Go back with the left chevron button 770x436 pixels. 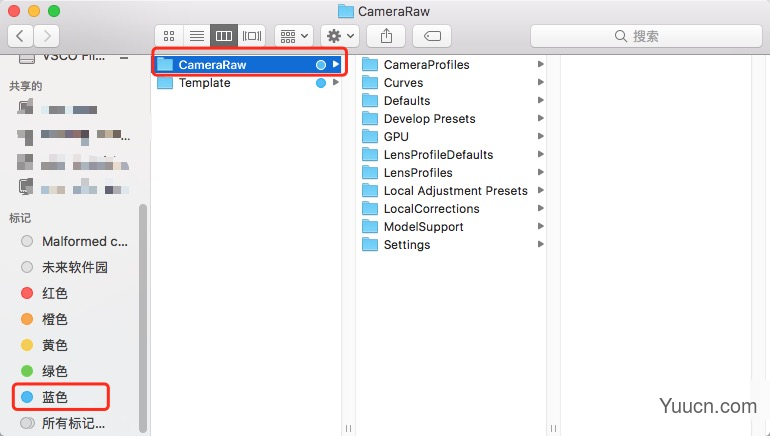pos(21,36)
